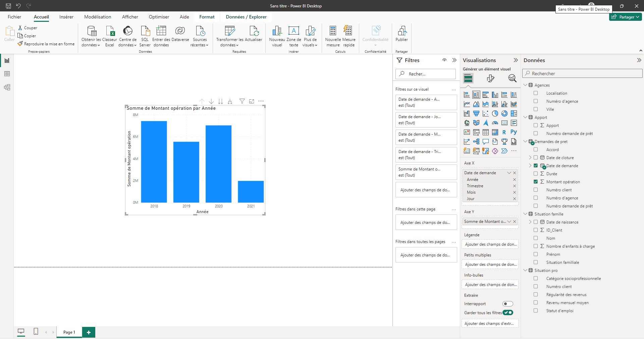Click Actualiser in the ribbon
Image resolution: width=644 pixels, height=339 pixels.
click(x=254, y=35)
